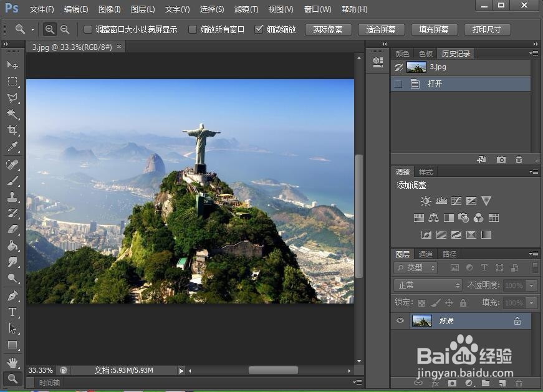The width and height of the screenshot is (543, 392).
Task: Toggle lock position
Action: tap(449, 303)
